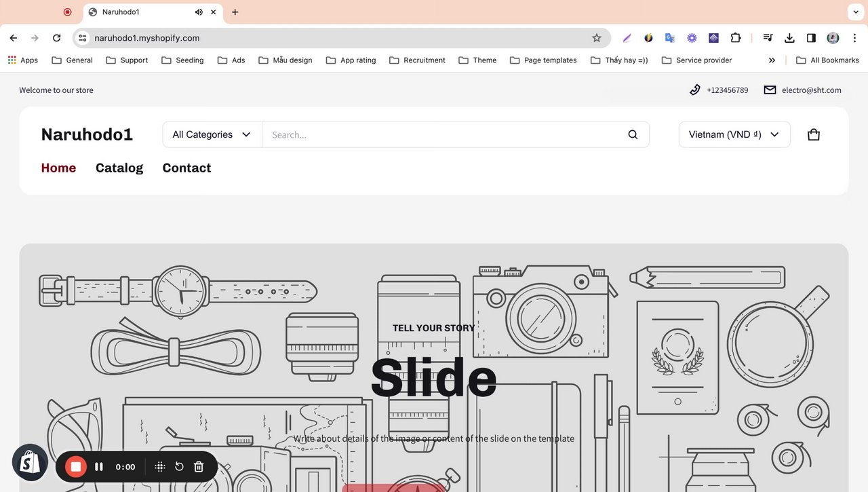This screenshot has height=492, width=868.
Task: Open the Theme bookmarks folder
Action: (477, 60)
